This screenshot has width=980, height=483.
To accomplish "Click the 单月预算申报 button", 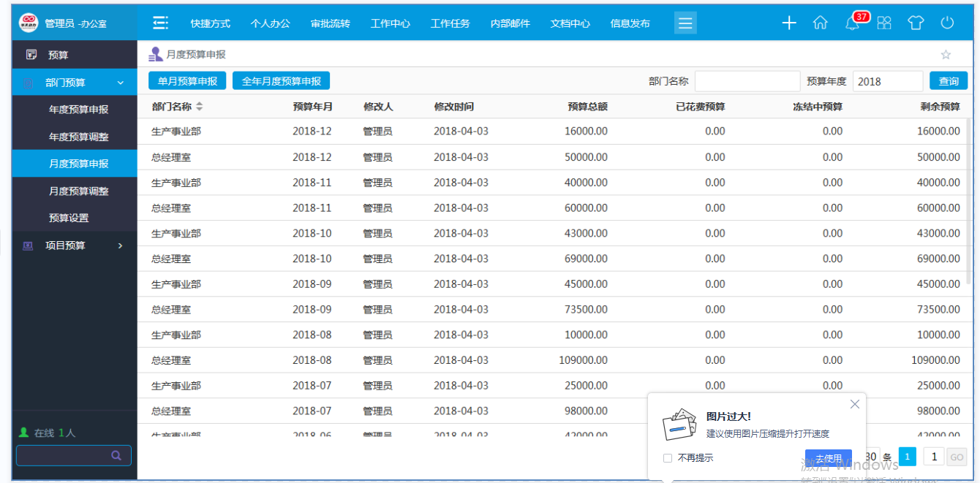I will click(x=187, y=81).
